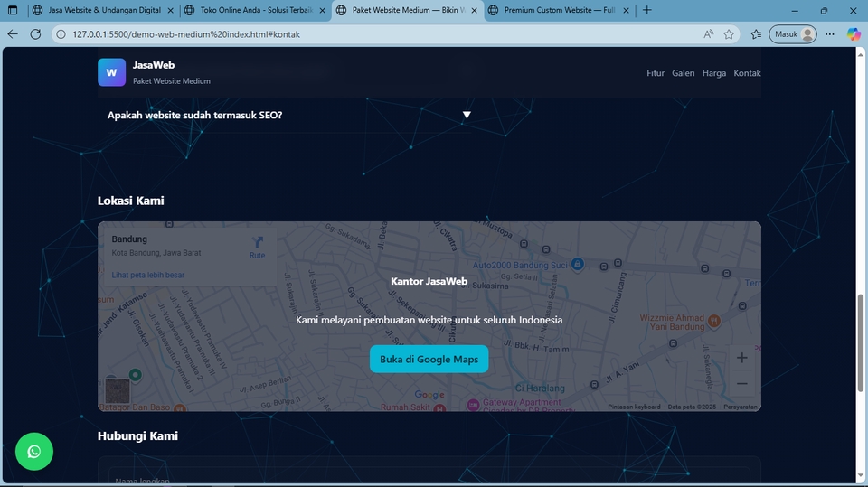Image resolution: width=868 pixels, height=487 pixels.
Task: Open the Fitur navigation link
Action: pos(656,73)
